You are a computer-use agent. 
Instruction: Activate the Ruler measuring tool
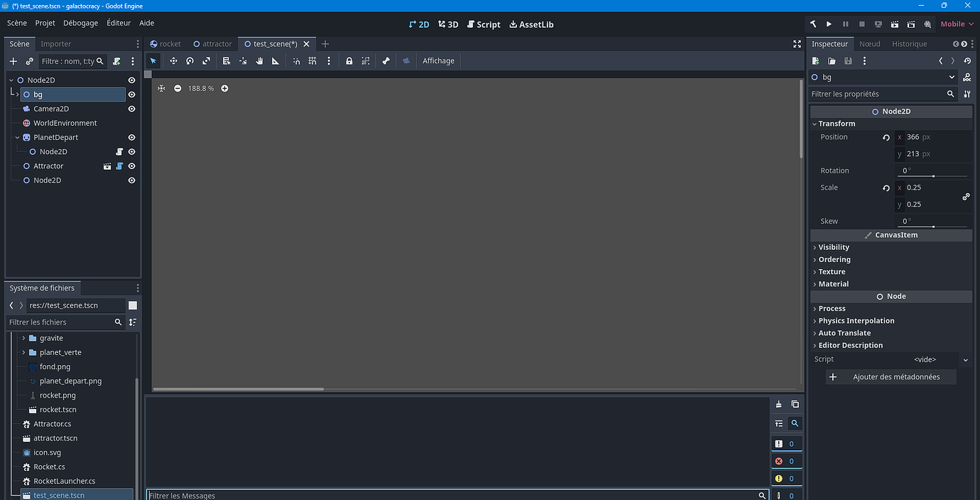[276, 61]
